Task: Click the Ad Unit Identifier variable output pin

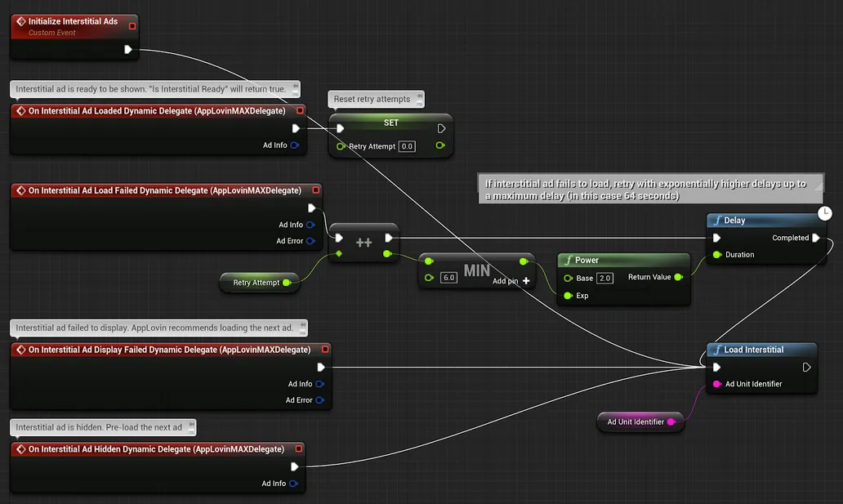Action: tap(671, 422)
